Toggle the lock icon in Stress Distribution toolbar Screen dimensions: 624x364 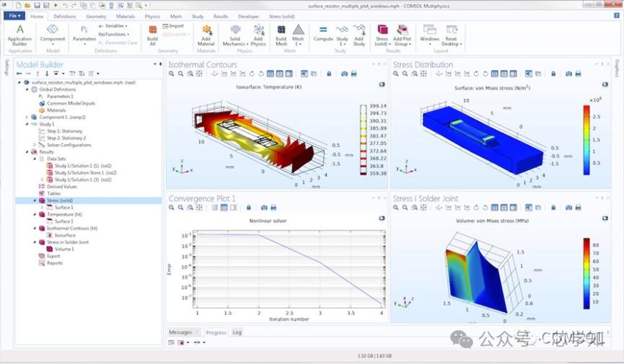point(553,74)
